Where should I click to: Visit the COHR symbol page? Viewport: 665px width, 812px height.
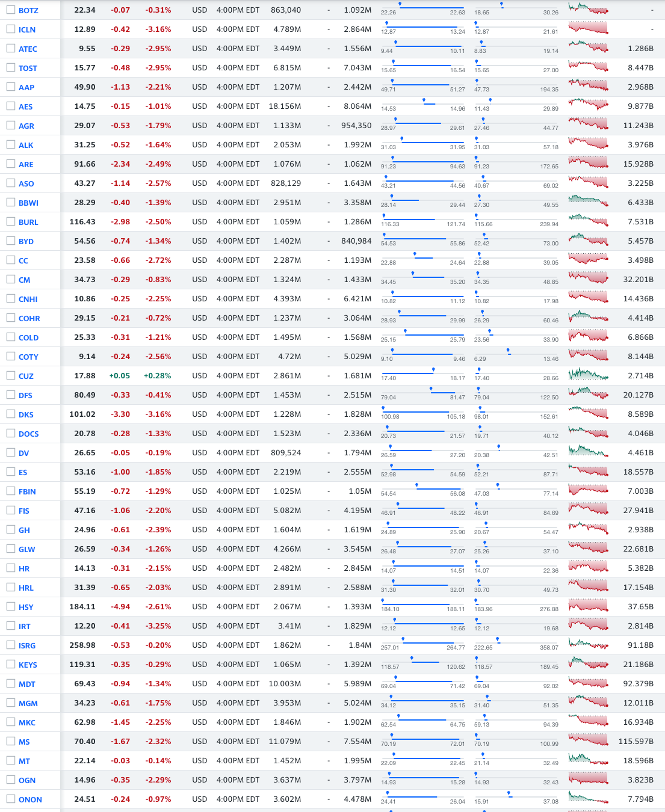point(29,319)
